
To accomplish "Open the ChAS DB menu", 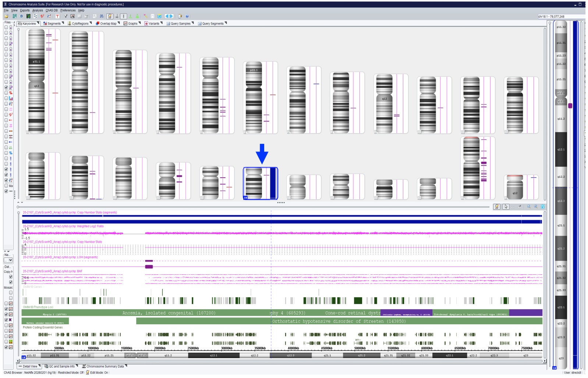I will pyautogui.click(x=52, y=10).
